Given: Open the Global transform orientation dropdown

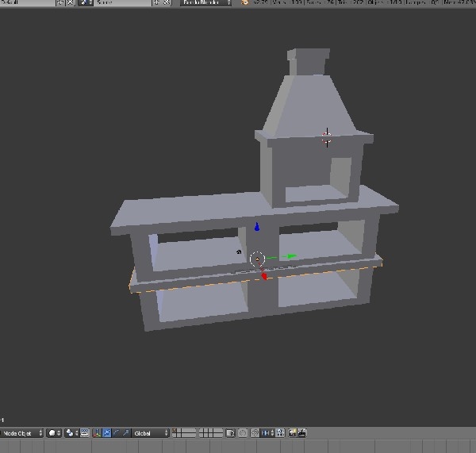Looking at the screenshot, I should pos(151,433).
